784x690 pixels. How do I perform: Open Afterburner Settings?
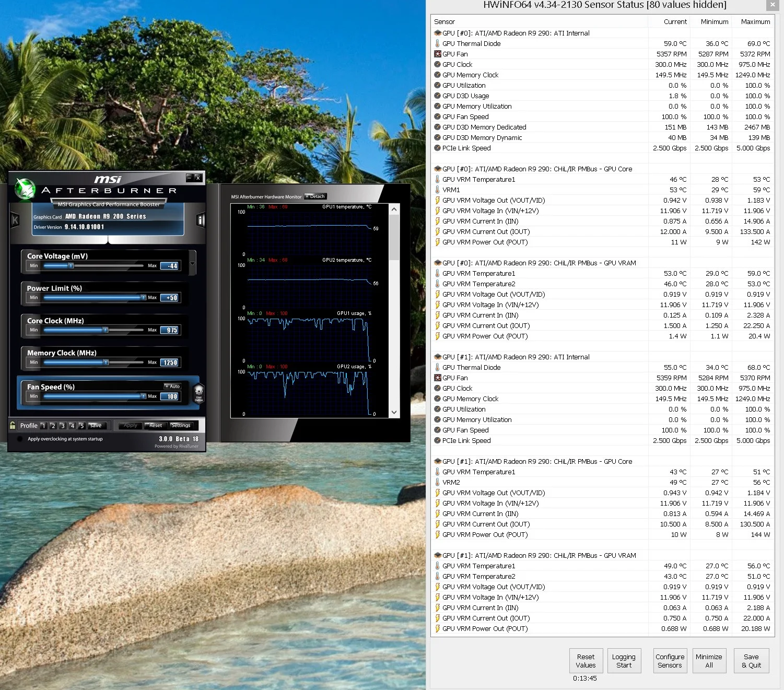[x=181, y=425]
